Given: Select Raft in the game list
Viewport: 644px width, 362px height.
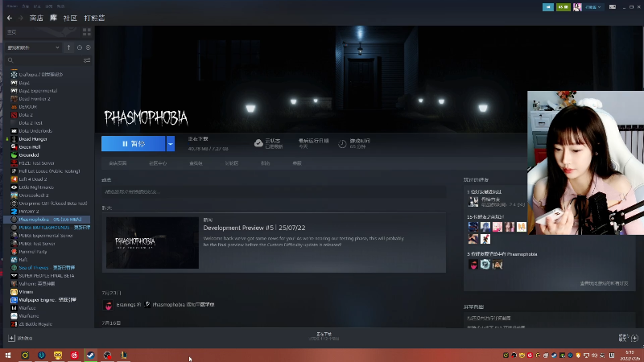Looking at the screenshot, I should click(23, 260).
